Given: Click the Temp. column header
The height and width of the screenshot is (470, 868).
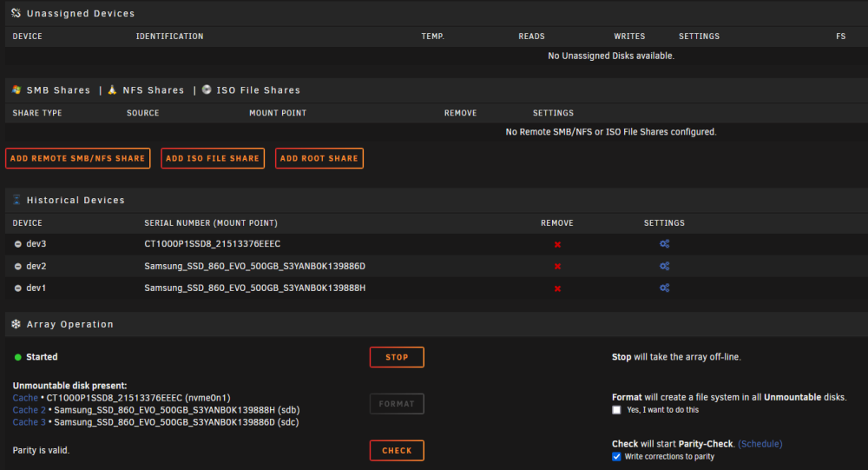Looking at the screenshot, I should (433, 36).
